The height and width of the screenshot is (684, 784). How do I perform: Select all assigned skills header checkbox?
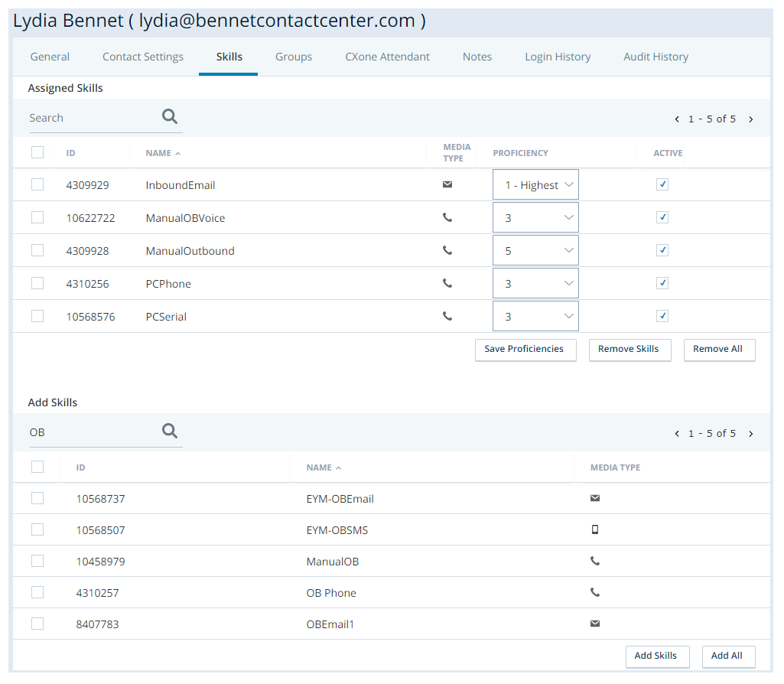37,152
